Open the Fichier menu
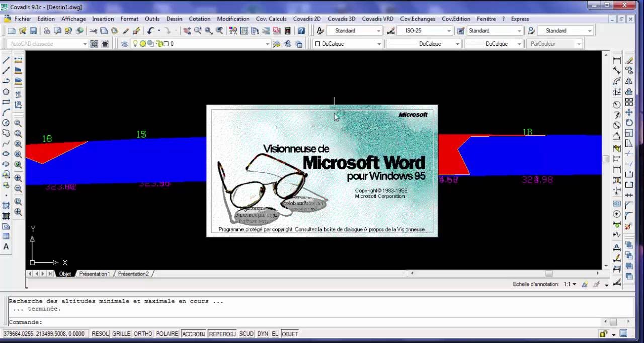The width and height of the screenshot is (644, 343). 23,19
